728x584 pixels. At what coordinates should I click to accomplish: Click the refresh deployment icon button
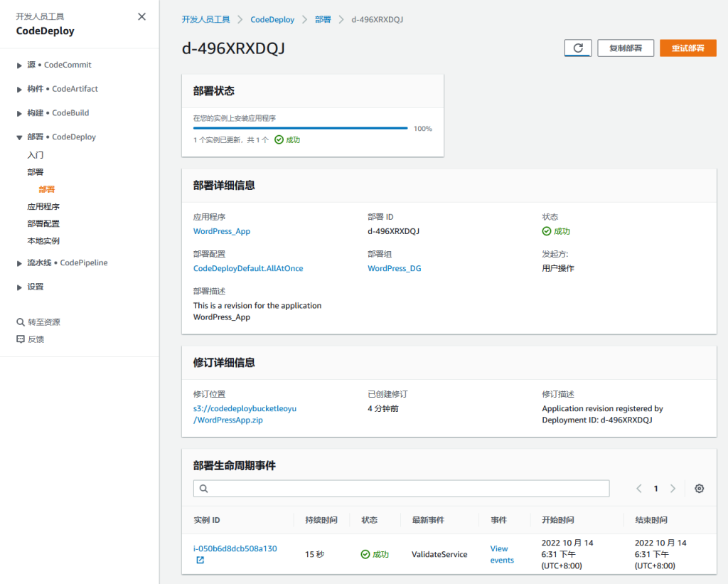[x=578, y=48]
